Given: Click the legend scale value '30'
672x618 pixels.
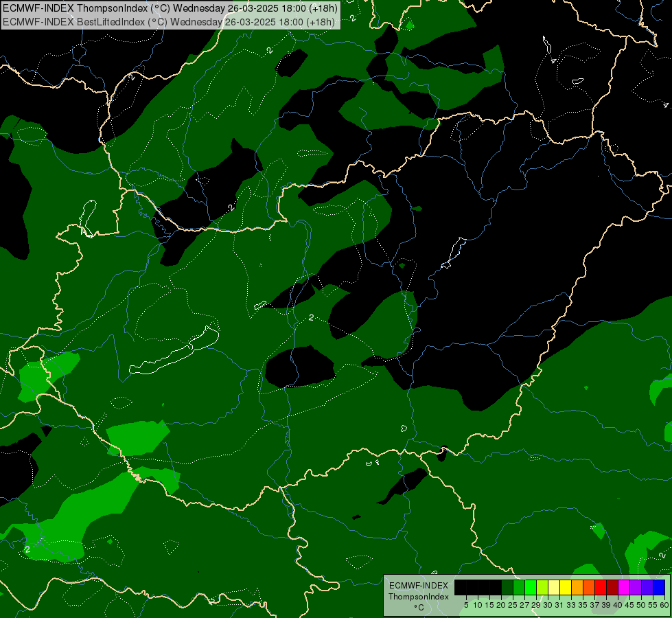Looking at the screenshot, I should point(548,605).
